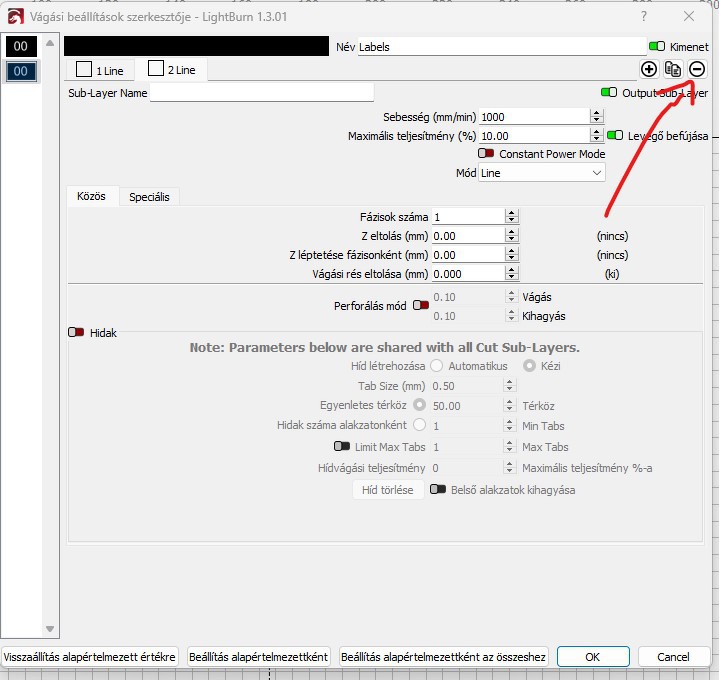Increase Max Tabs value with up arrow
719x680 pixels.
pyautogui.click(x=509, y=443)
